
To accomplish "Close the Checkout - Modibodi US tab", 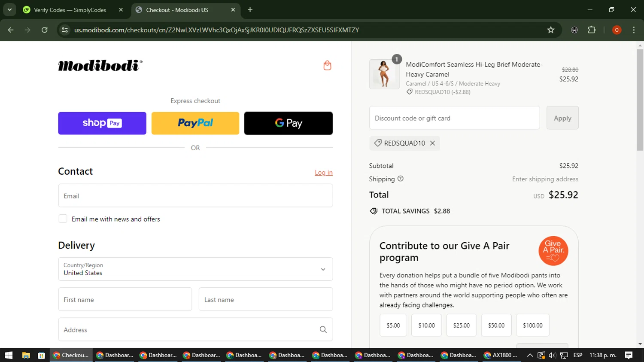I will point(233,10).
